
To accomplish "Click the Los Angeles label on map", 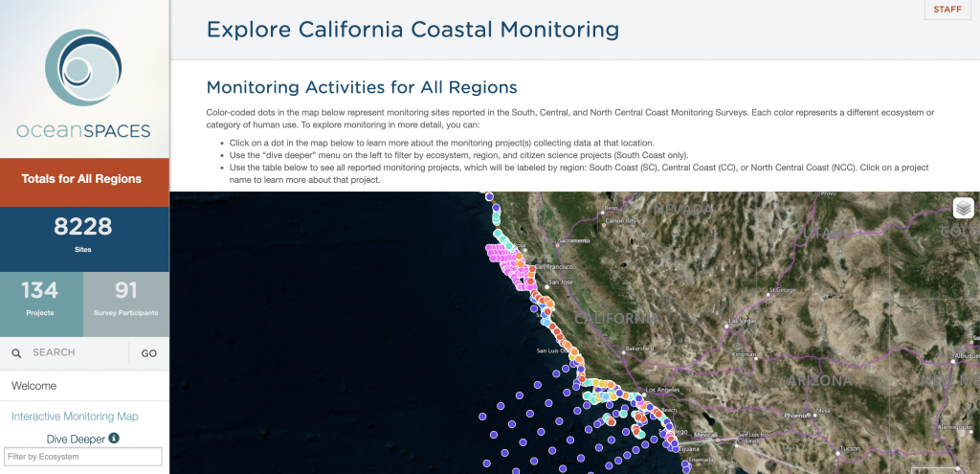I will (663, 391).
